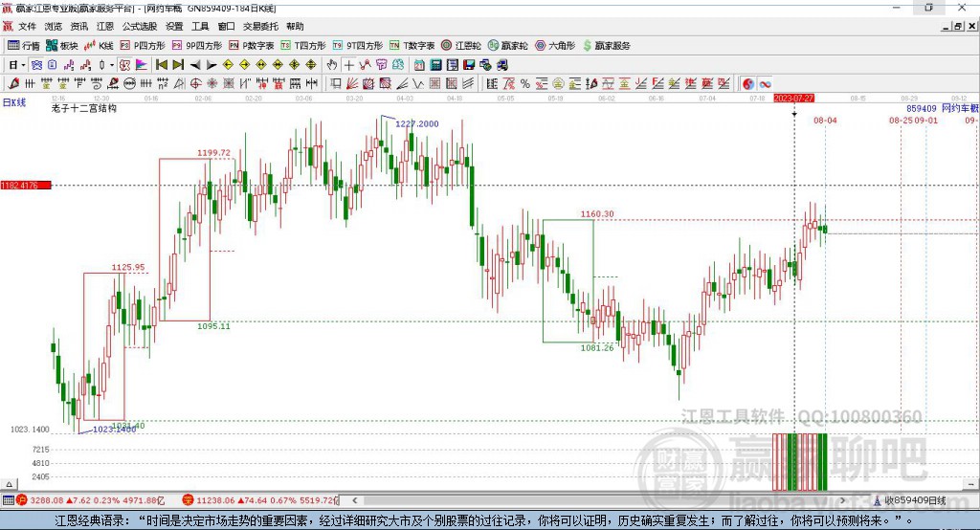Open the 帮助 menu
980x530 pixels.
click(x=295, y=26)
